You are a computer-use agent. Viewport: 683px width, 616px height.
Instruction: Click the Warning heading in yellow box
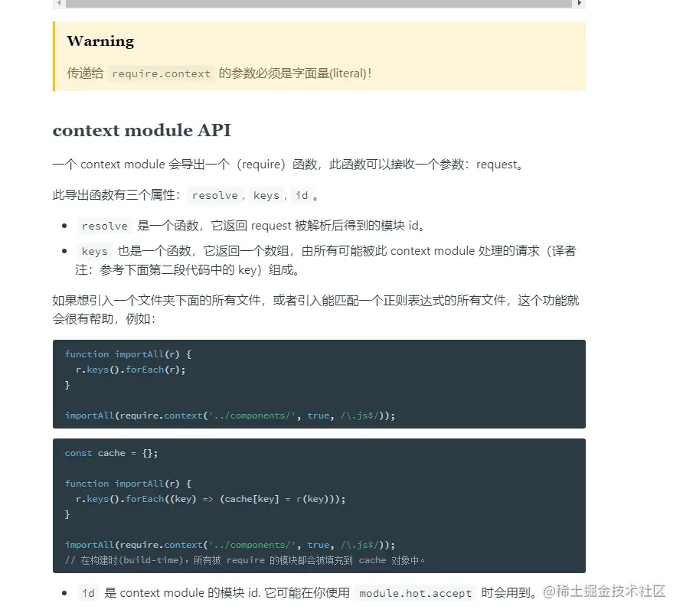click(x=100, y=41)
